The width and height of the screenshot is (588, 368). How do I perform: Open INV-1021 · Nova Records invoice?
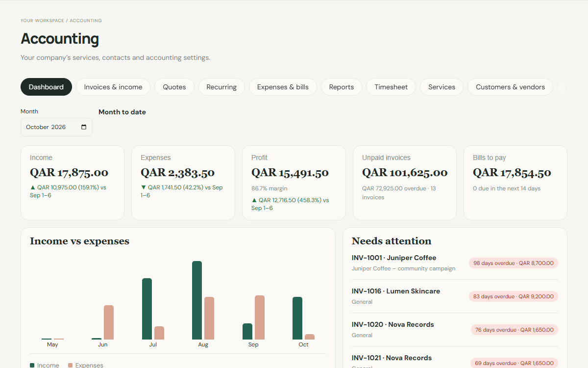[392, 358]
